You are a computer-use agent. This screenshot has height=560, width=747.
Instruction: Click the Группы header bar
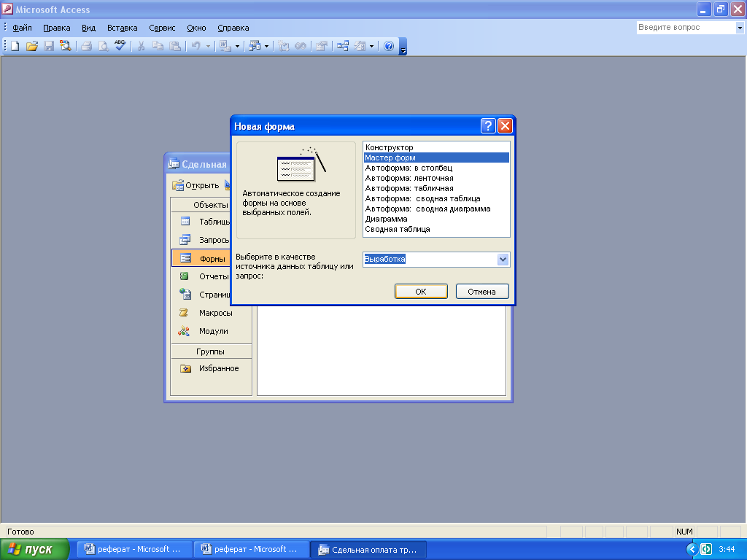pyautogui.click(x=211, y=351)
